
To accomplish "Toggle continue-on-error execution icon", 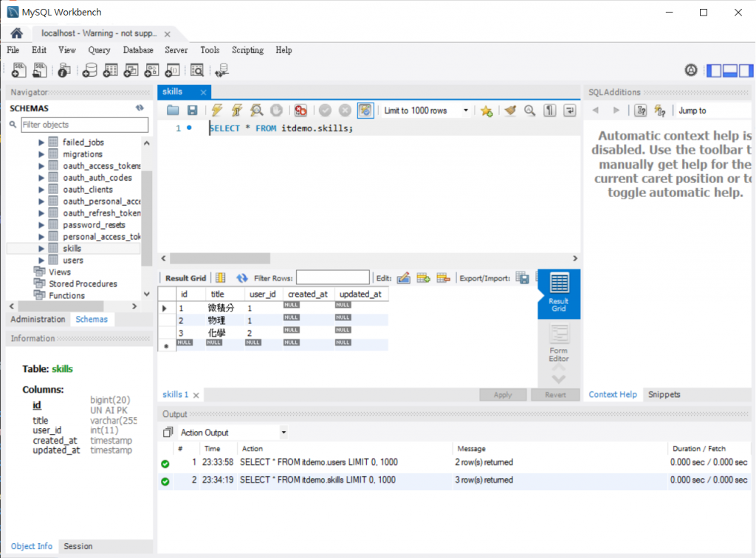I will (x=300, y=111).
